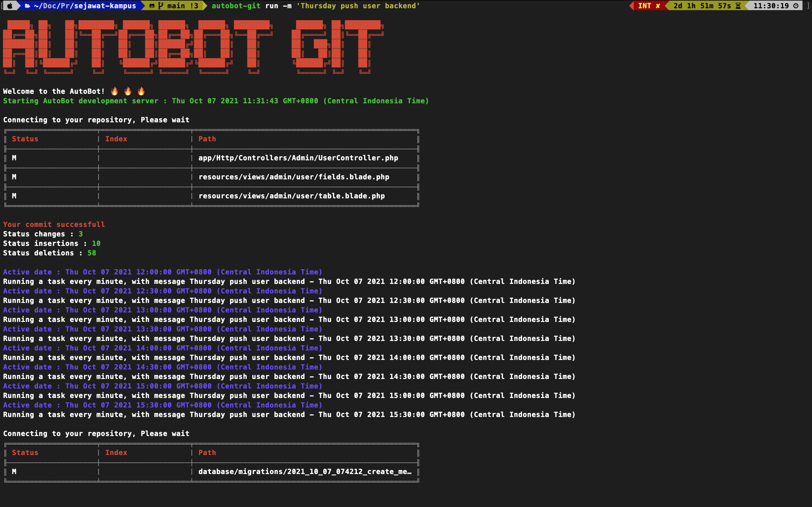
Task: Click the hourglass duration icon
Action: (738, 6)
